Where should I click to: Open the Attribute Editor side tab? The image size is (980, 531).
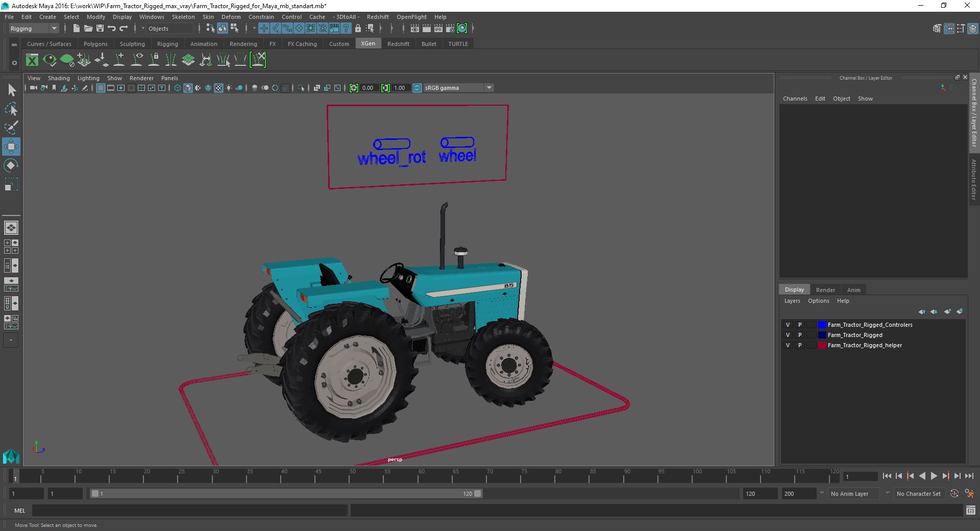[974, 179]
